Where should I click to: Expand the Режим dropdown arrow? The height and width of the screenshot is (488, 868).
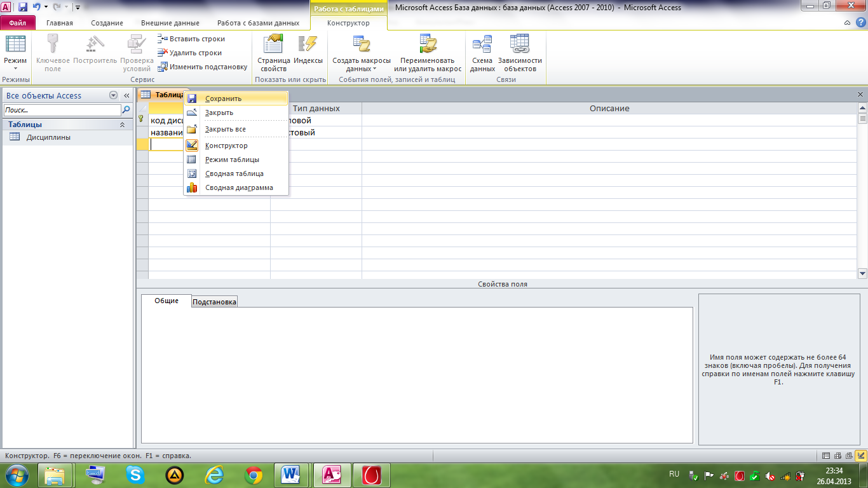tap(15, 69)
